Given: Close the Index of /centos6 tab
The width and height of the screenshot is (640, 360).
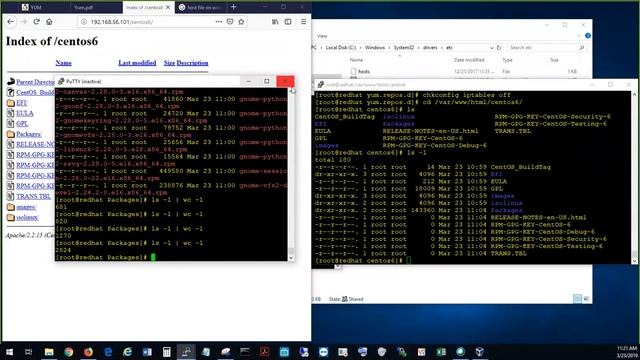Looking at the screenshot, I should [168, 7].
